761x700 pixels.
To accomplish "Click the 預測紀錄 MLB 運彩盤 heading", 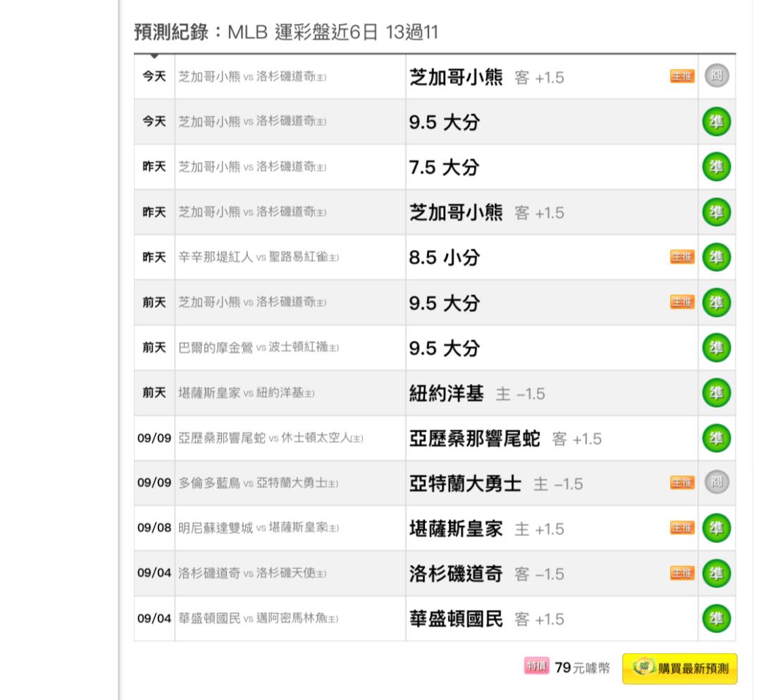I will 286,32.
